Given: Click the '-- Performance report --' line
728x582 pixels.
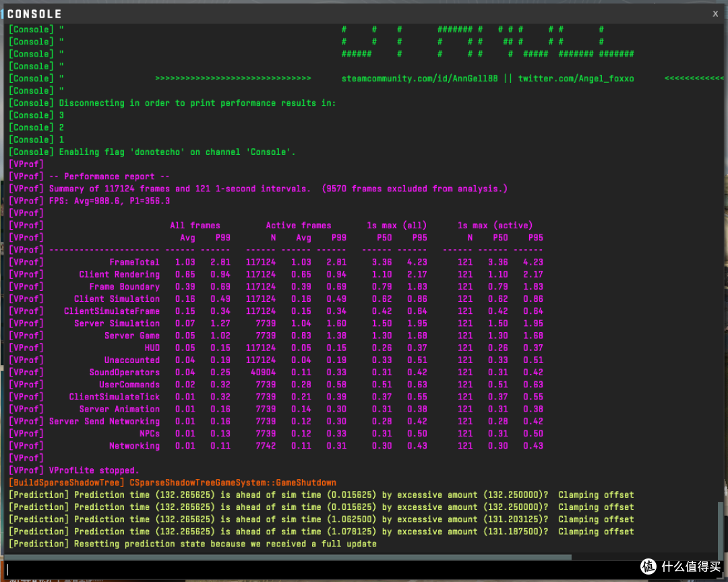Looking at the screenshot, I should 89,176.
